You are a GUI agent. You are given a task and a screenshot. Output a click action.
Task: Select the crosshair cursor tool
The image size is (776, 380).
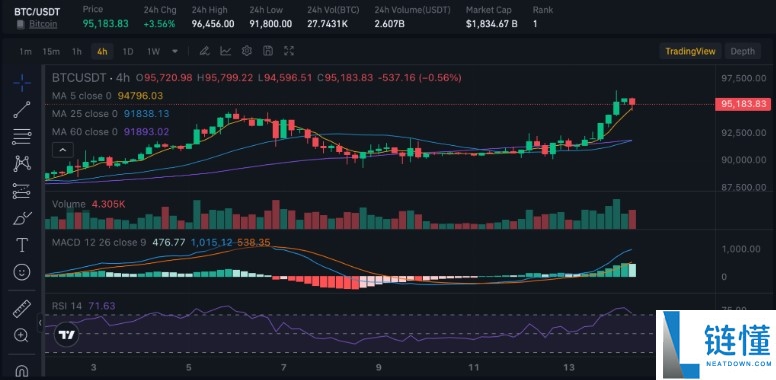pyautogui.click(x=22, y=83)
